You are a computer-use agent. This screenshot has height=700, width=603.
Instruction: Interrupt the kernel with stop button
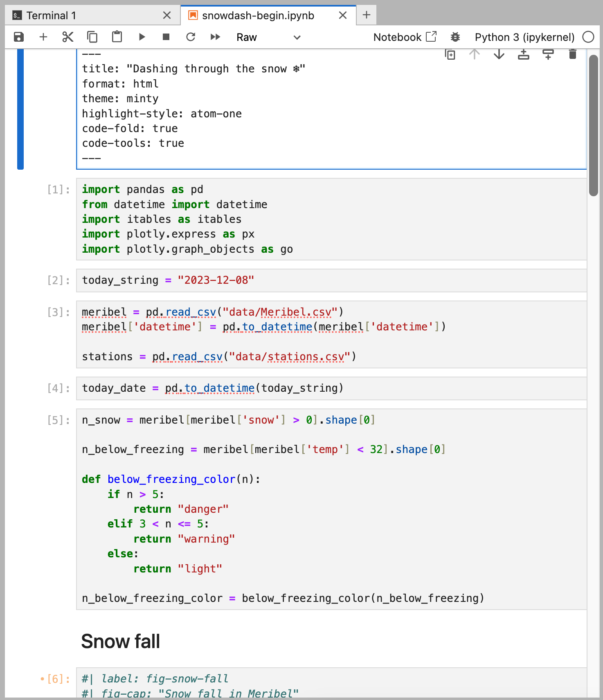pyautogui.click(x=166, y=37)
